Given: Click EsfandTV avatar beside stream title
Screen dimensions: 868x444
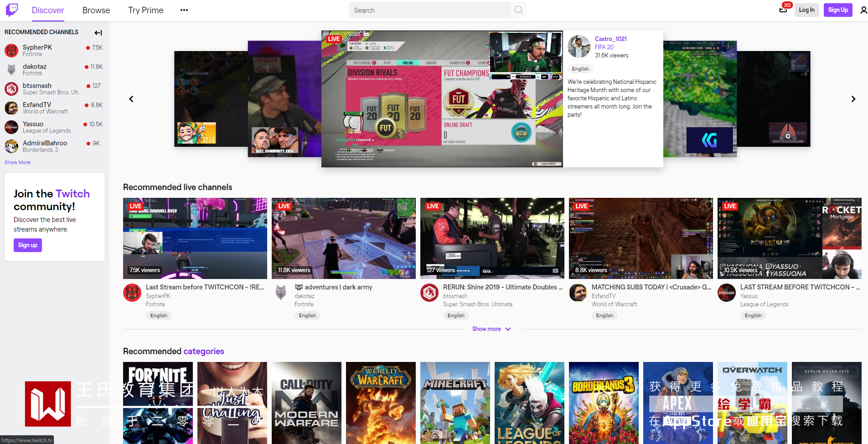Looking at the screenshot, I should pyautogui.click(x=578, y=293).
